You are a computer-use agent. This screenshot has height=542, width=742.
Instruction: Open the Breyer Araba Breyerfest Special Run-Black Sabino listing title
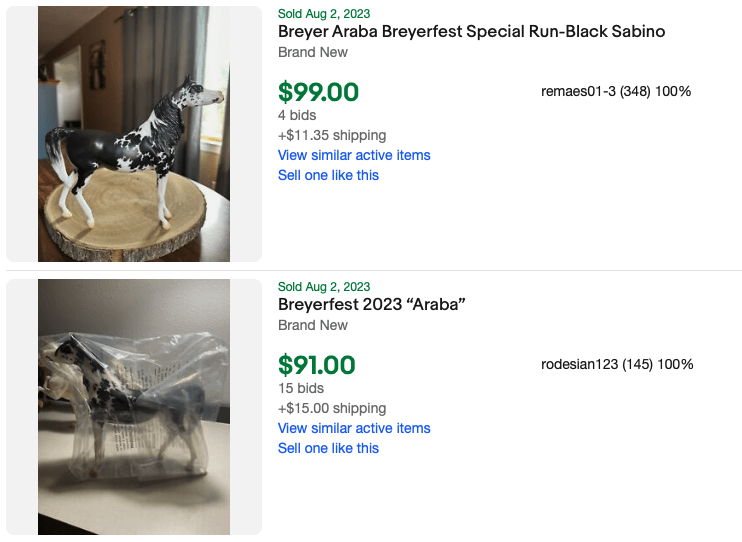pos(471,32)
